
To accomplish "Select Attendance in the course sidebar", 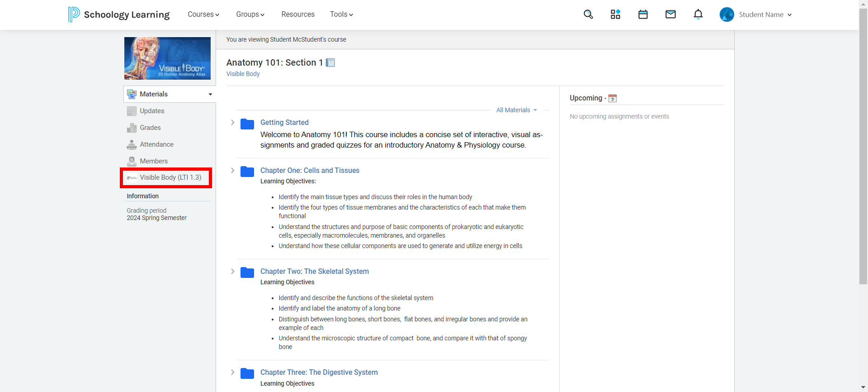I will (156, 144).
